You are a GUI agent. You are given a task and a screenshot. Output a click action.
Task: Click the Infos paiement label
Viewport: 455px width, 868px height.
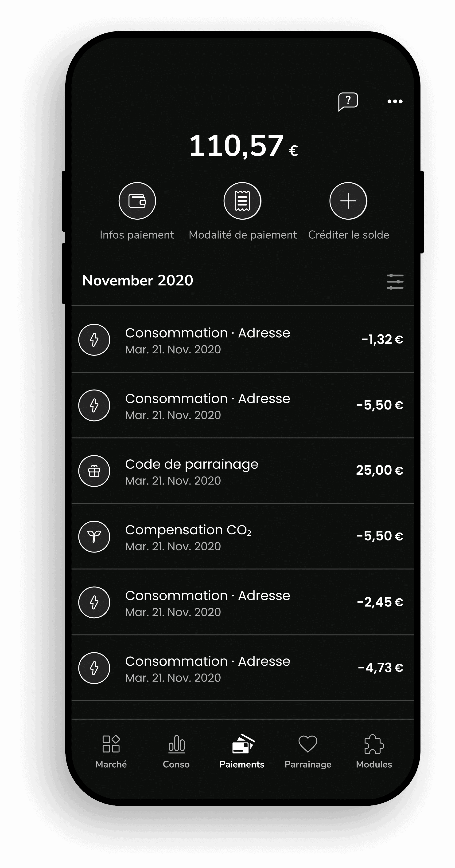(137, 235)
